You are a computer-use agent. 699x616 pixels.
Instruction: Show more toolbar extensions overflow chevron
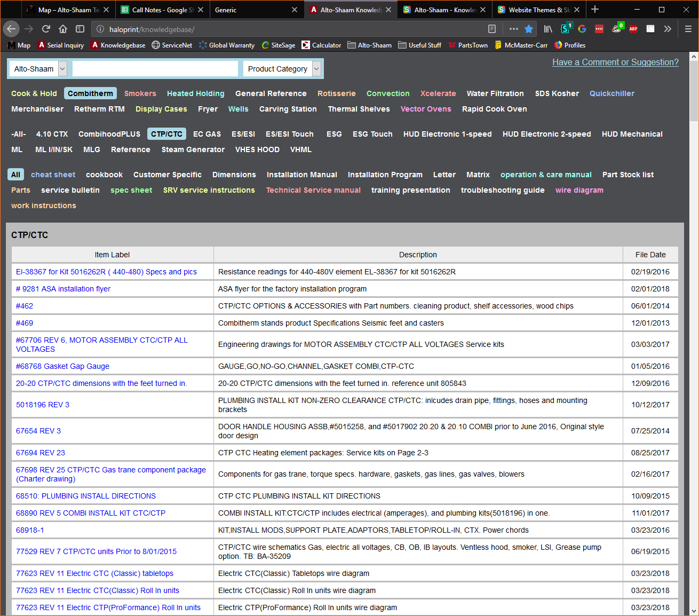(668, 29)
